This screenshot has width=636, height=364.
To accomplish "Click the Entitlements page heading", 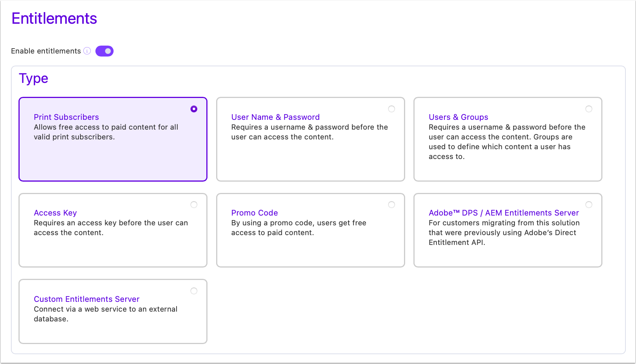I will click(54, 18).
